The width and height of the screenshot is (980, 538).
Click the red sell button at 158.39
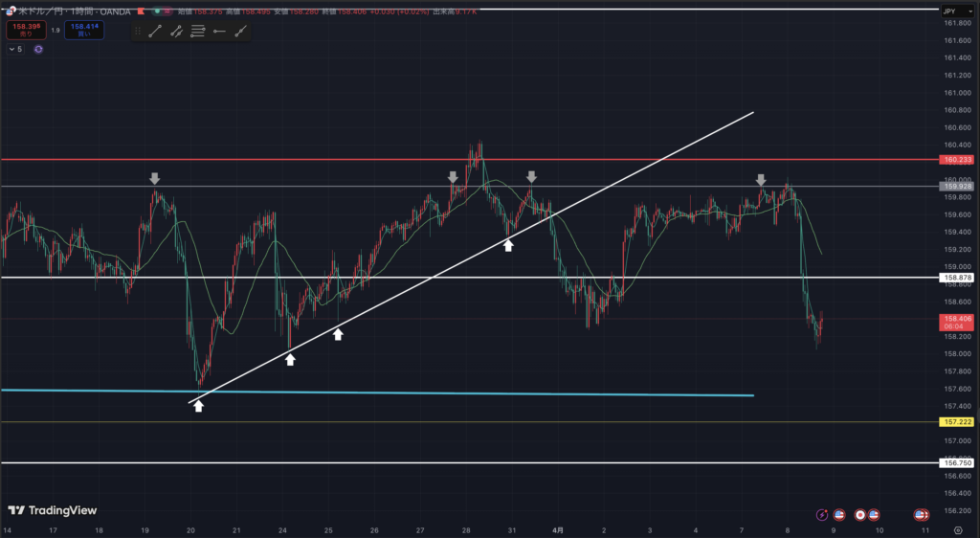pos(25,30)
